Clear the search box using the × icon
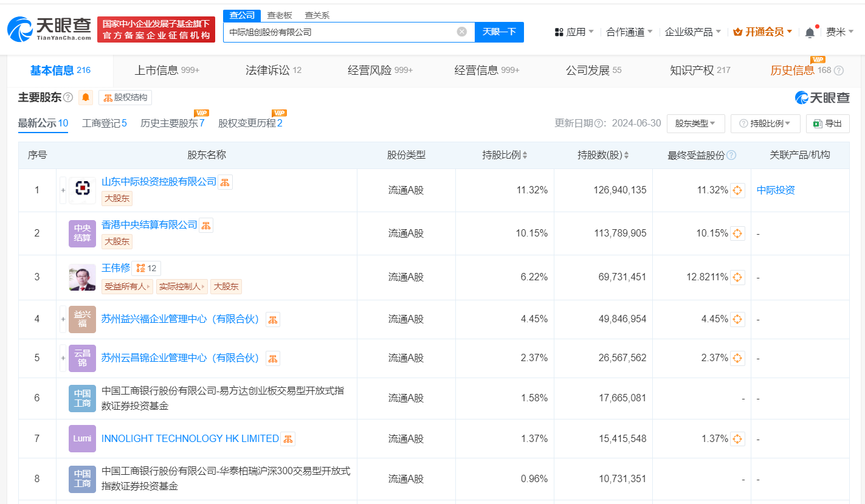This screenshot has width=865, height=504. pos(461,32)
